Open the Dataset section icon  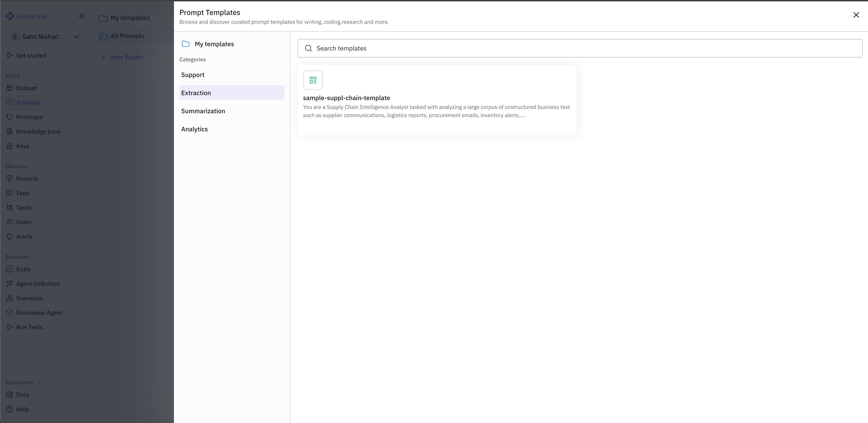click(10, 88)
